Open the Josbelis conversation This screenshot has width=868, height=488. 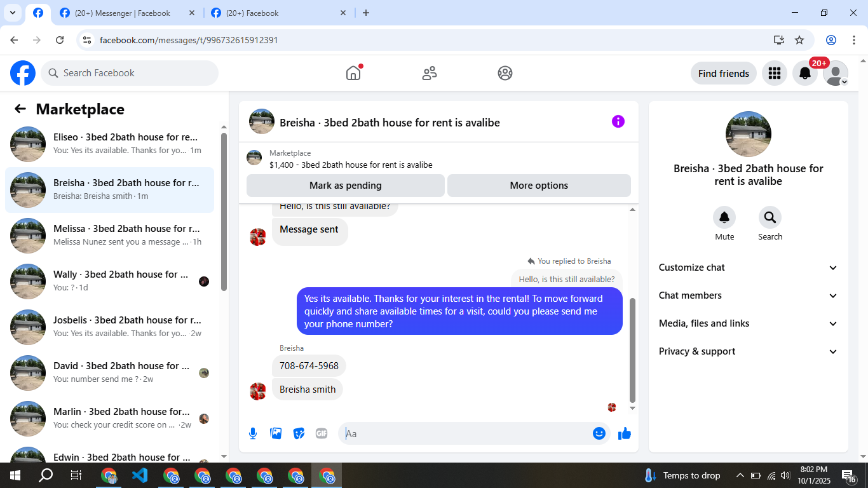[109, 327]
